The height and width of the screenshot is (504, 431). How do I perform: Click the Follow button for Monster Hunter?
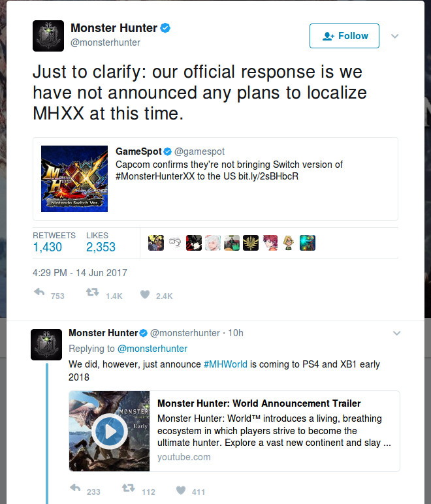(x=344, y=36)
